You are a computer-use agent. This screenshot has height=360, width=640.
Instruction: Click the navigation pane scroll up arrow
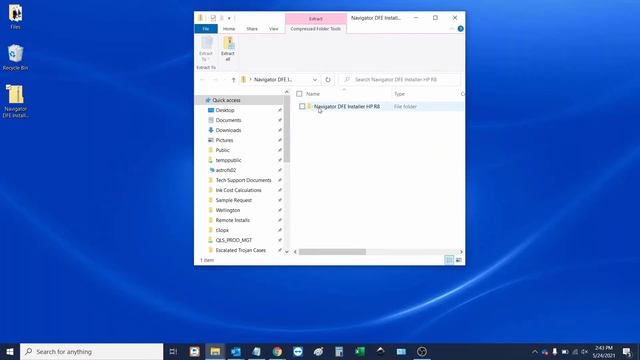[x=287, y=92]
